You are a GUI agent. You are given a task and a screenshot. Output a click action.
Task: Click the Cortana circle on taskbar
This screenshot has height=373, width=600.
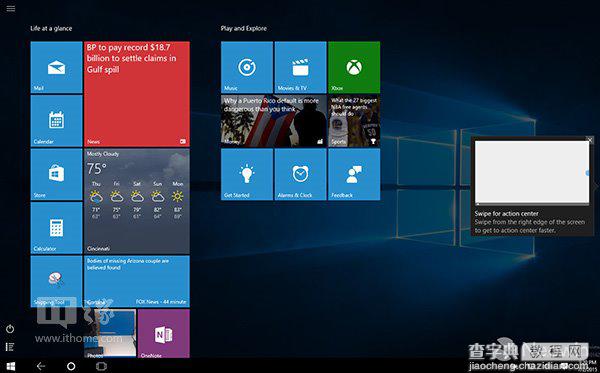coord(71,366)
